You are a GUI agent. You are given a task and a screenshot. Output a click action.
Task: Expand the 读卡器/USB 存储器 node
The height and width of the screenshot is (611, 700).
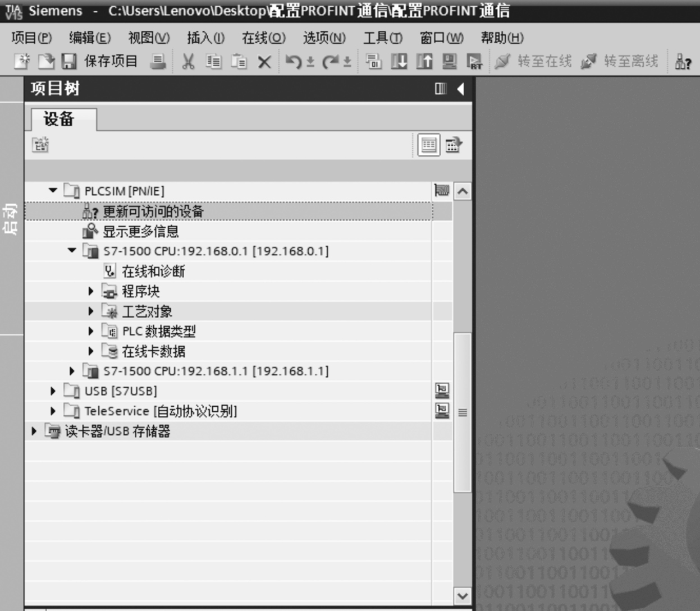coord(34,431)
